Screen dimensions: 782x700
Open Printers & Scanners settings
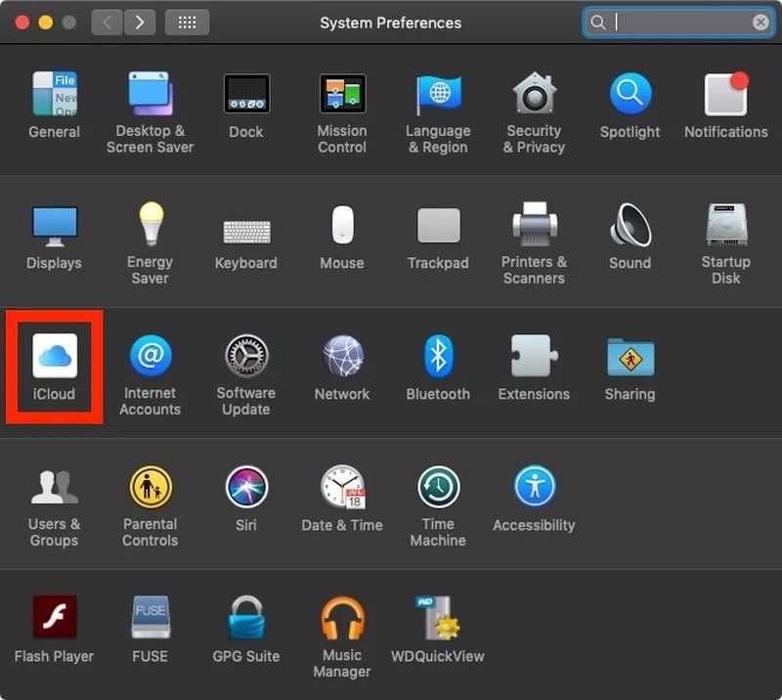(534, 225)
